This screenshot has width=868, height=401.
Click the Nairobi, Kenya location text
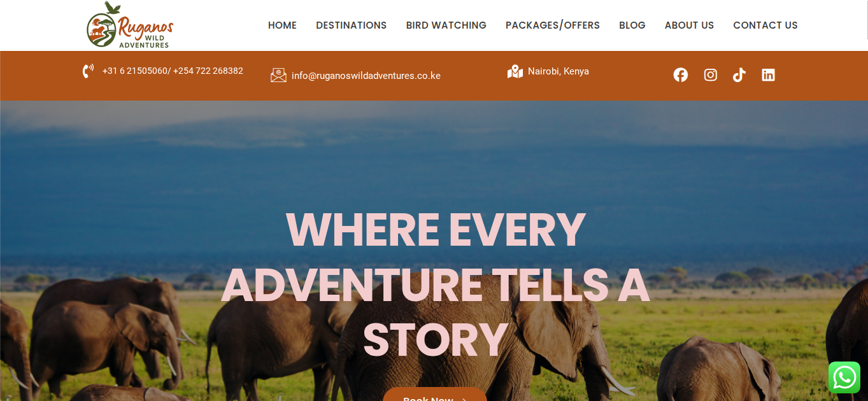click(x=559, y=71)
